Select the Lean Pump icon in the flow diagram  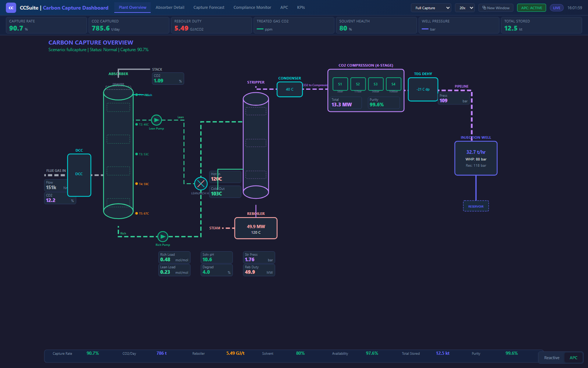click(x=156, y=120)
